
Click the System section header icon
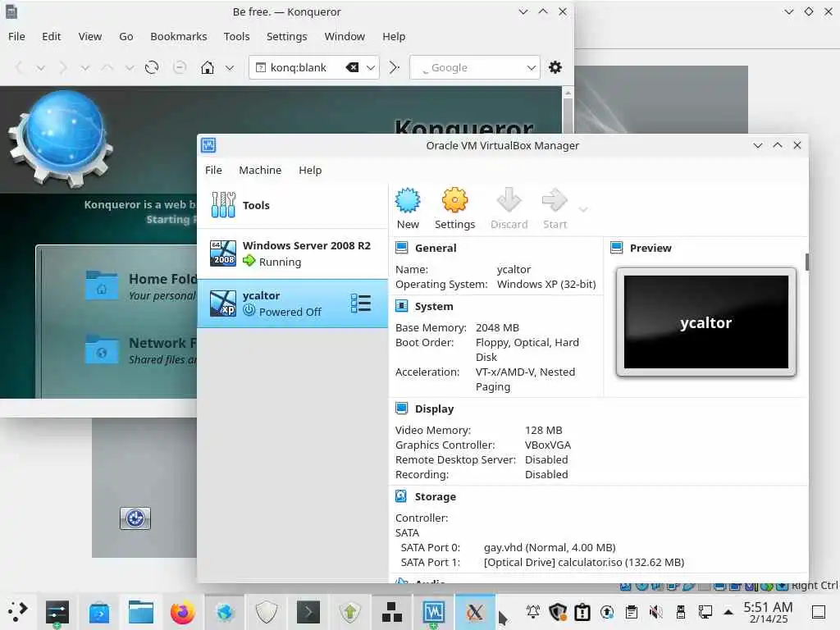(401, 306)
